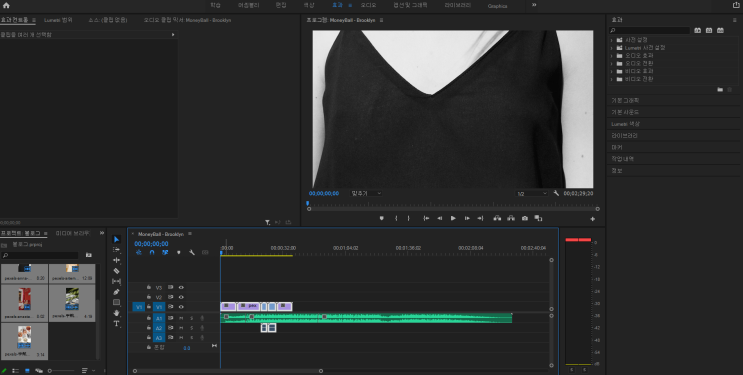Select the Track Select Forward tool
Image resolution: width=743 pixels, height=375 pixels.
[117, 250]
